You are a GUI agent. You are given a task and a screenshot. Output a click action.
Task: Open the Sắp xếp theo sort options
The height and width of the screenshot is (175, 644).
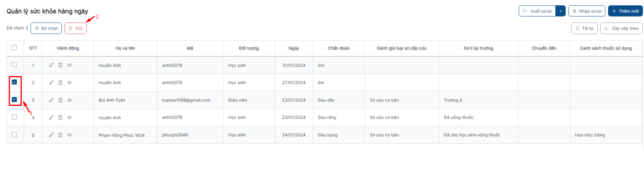click(621, 28)
